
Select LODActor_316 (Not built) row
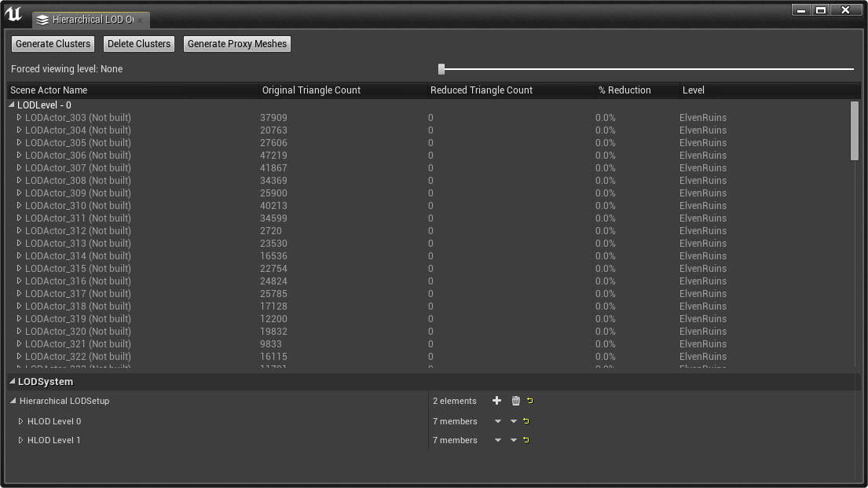click(x=428, y=281)
